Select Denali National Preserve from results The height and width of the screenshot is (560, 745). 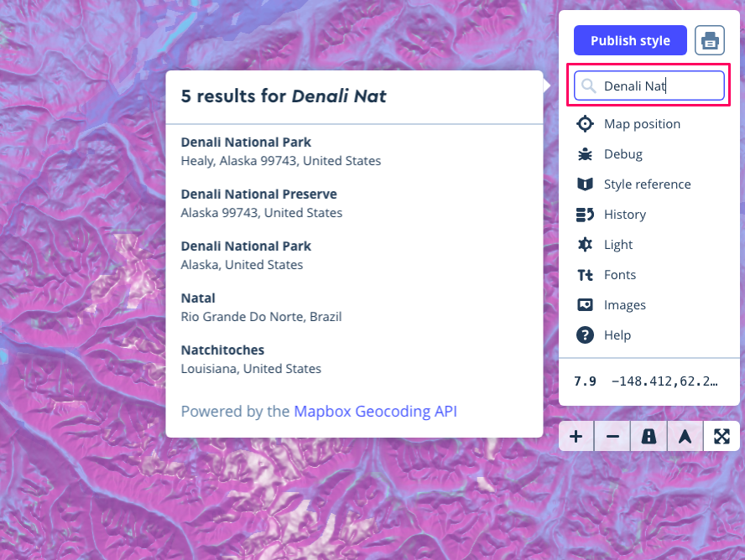click(259, 202)
